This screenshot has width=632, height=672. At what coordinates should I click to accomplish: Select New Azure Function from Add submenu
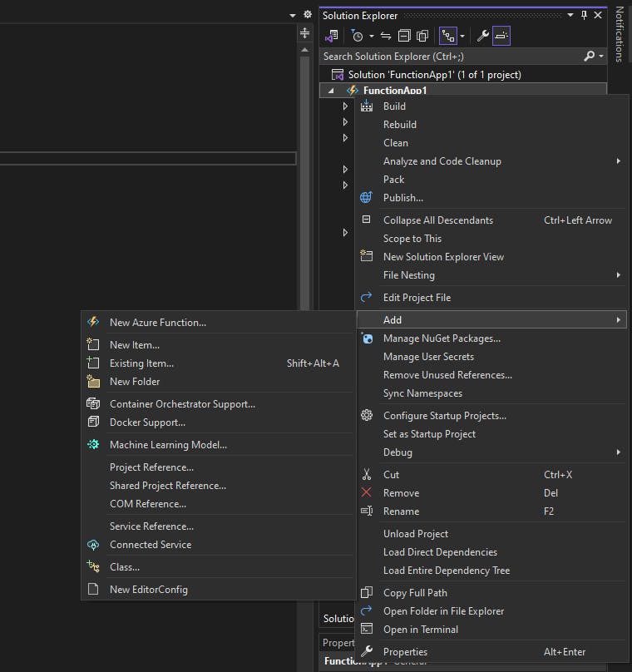pyautogui.click(x=158, y=323)
